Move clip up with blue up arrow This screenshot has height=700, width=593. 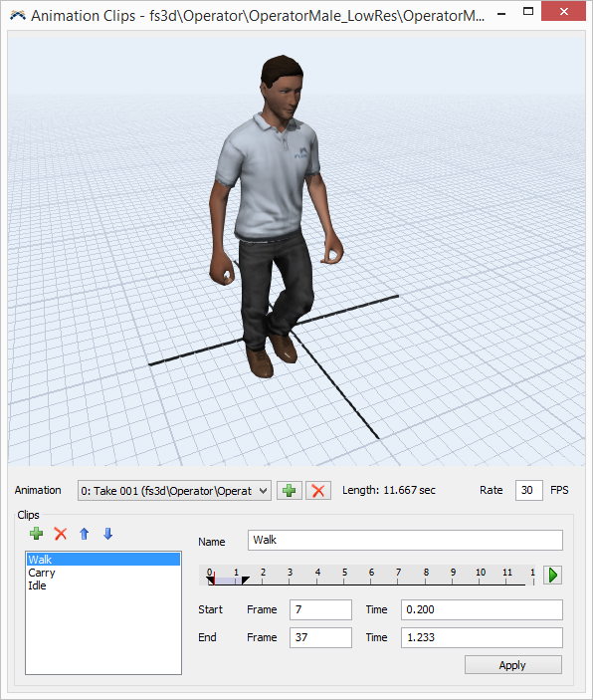pos(85,533)
